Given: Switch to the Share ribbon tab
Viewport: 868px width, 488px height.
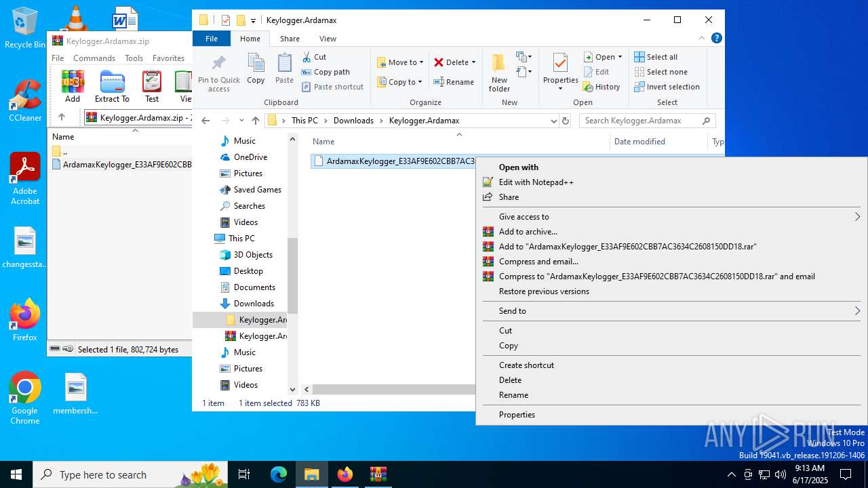Looking at the screenshot, I should click(290, 39).
